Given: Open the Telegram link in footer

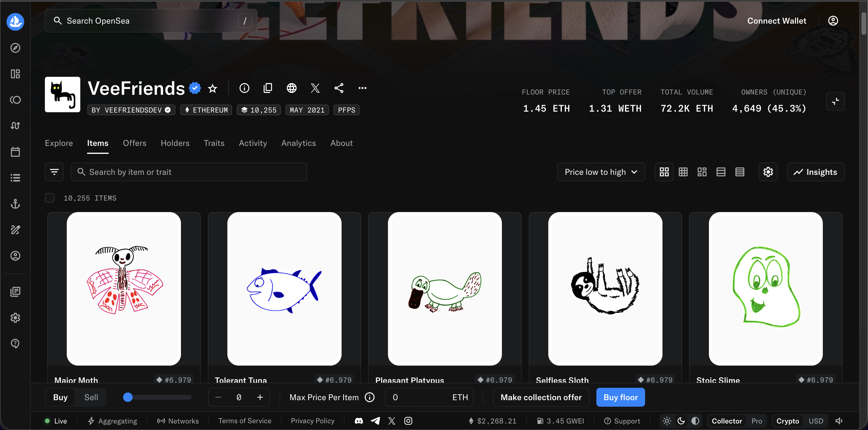Looking at the screenshot, I should coord(375,421).
